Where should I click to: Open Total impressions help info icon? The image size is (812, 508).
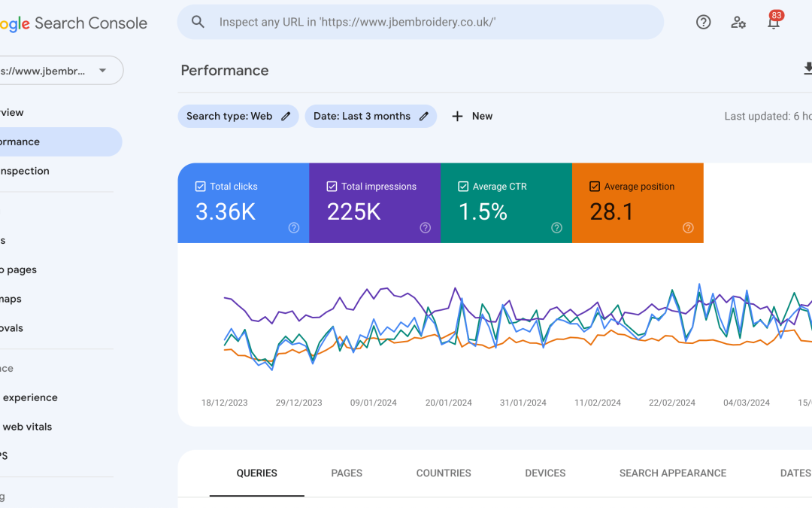pyautogui.click(x=425, y=227)
